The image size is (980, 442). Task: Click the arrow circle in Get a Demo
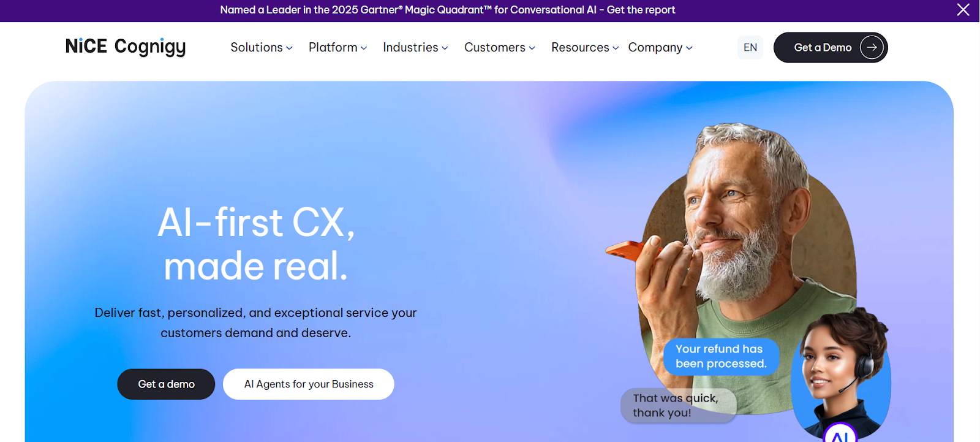pos(872,47)
